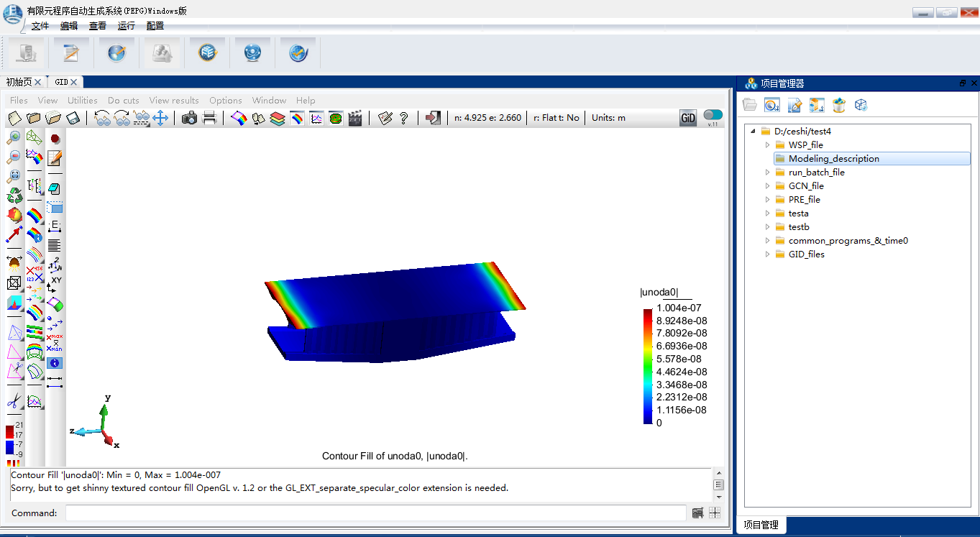Click the blue checkmark icon in PEPG toolbar

pyautogui.click(x=298, y=53)
